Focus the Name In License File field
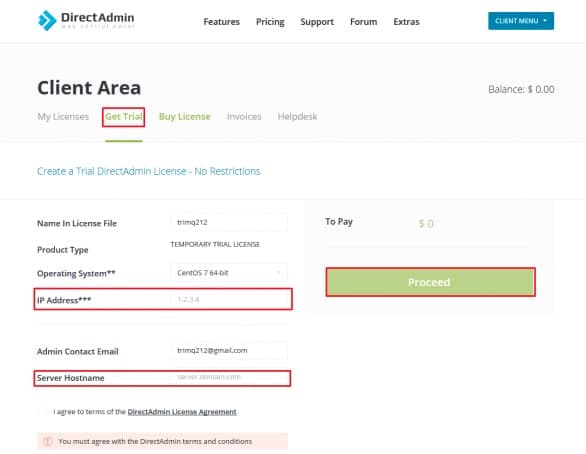 (229, 222)
